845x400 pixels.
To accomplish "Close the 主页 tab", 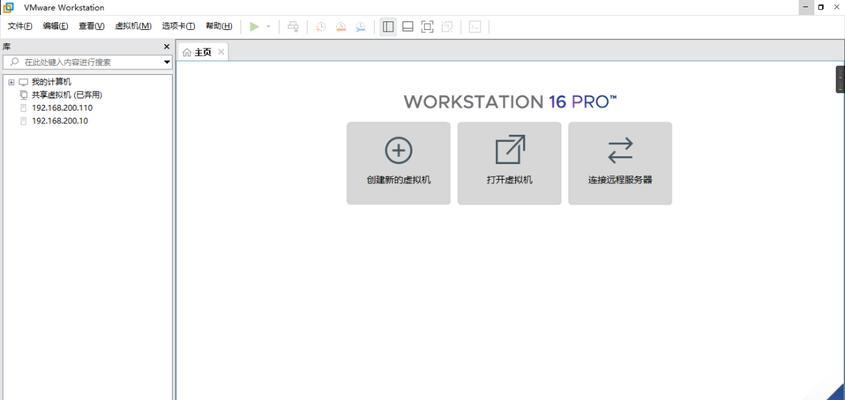I will pos(221,52).
